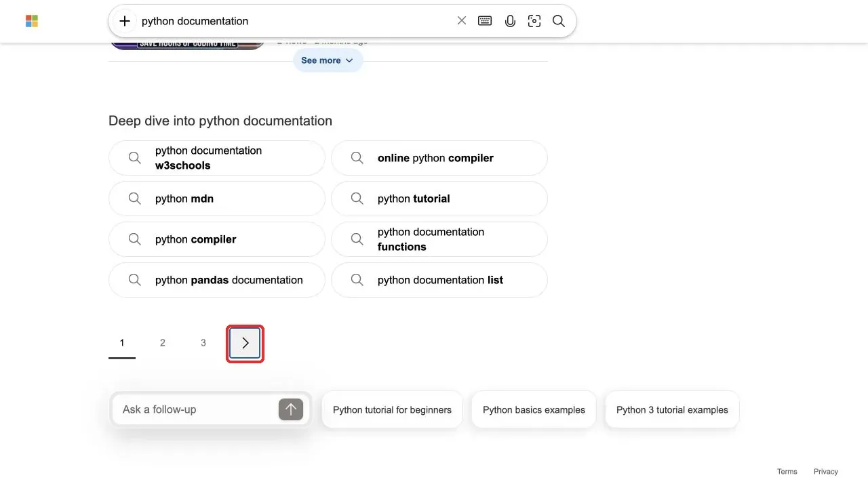Search python documentation w3schools suggestion
The width and height of the screenshot is (868, 488).
[217, 158]
